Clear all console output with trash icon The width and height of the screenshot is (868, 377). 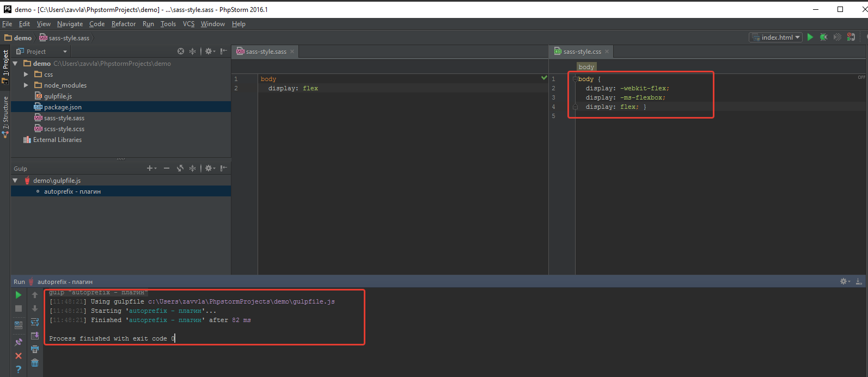tap(35, 363)
